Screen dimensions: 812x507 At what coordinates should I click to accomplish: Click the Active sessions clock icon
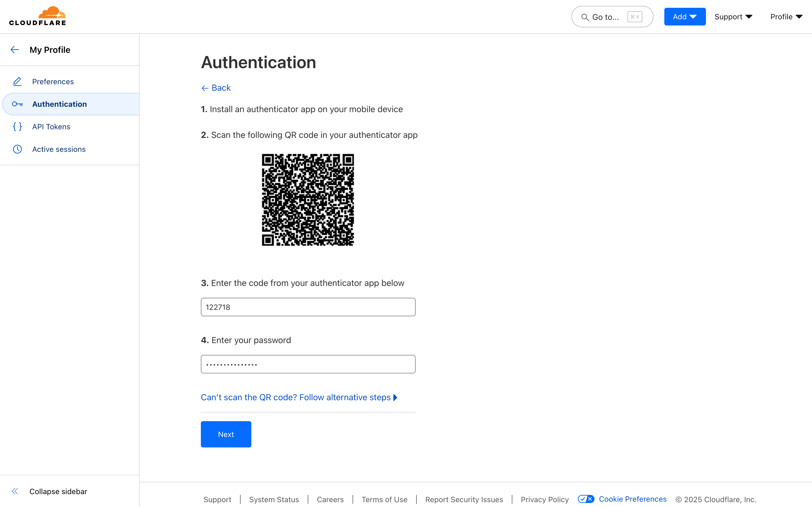coord(17,149)
